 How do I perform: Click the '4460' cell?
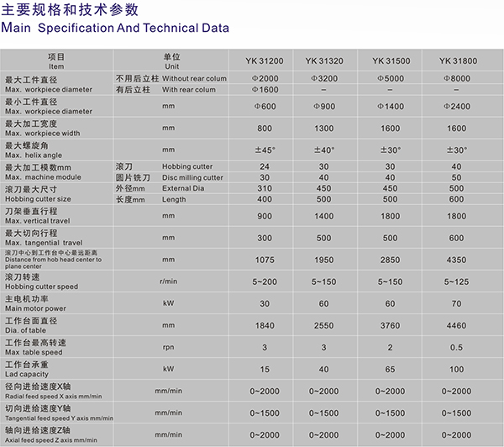pos(456,325)
